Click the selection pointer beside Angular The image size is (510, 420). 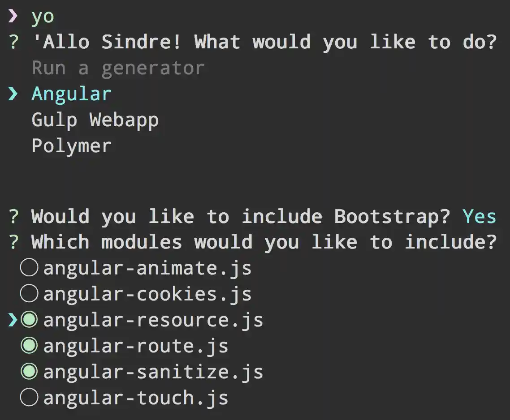coord(13,94)
